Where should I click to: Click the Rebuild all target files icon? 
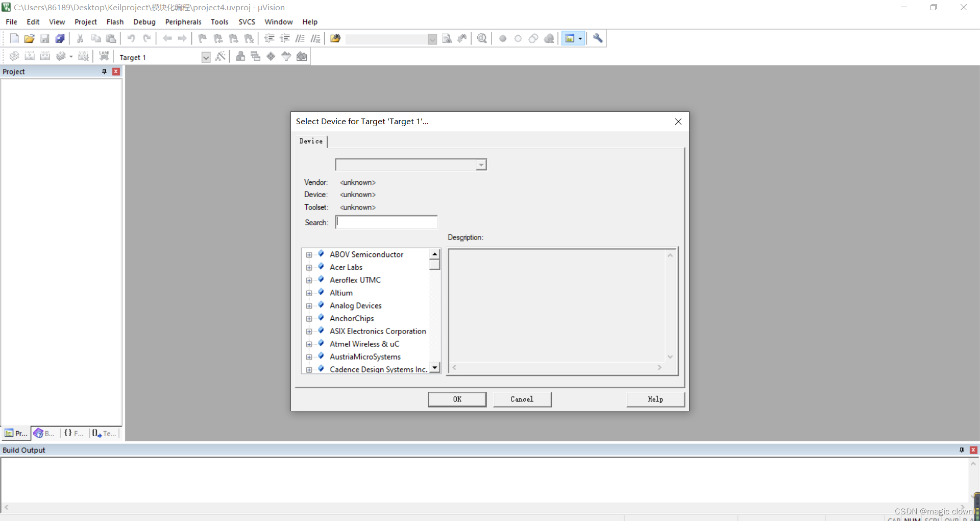tap(45, 56)
